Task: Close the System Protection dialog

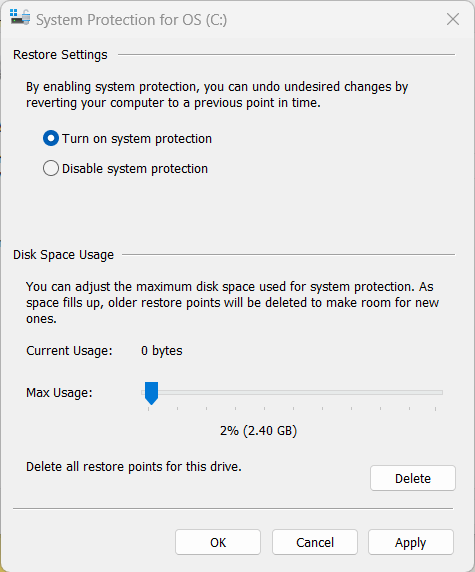Action: point(453,19)
